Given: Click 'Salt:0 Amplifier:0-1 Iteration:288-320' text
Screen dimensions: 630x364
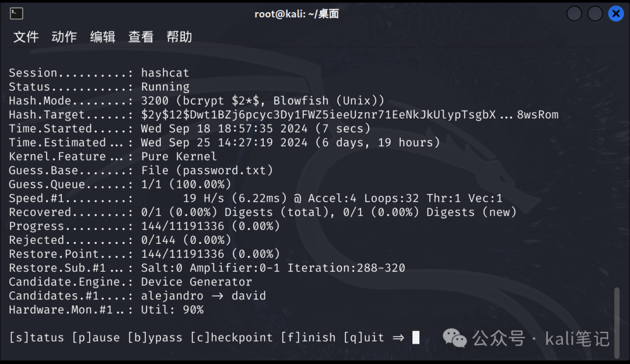Looking at the screenshot, I should pyautogui.click(x=273, y=268).
